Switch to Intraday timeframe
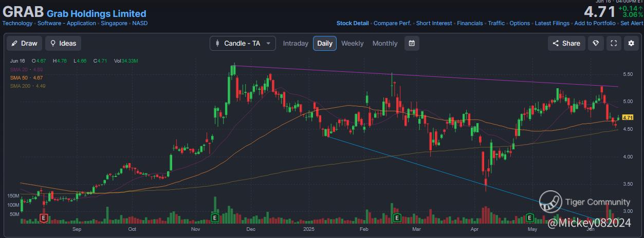644x238 pixels. coord(296,43)
